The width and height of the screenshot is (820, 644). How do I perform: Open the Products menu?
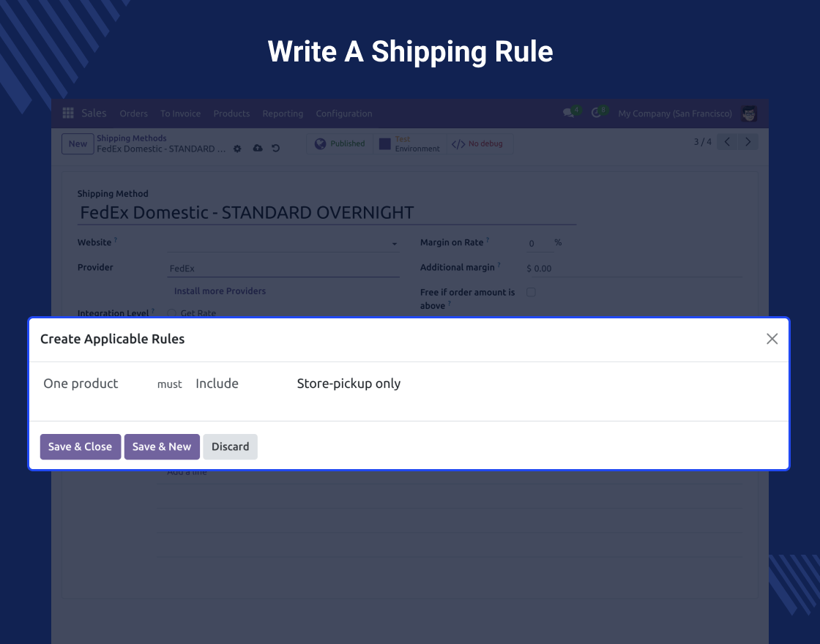231,113
